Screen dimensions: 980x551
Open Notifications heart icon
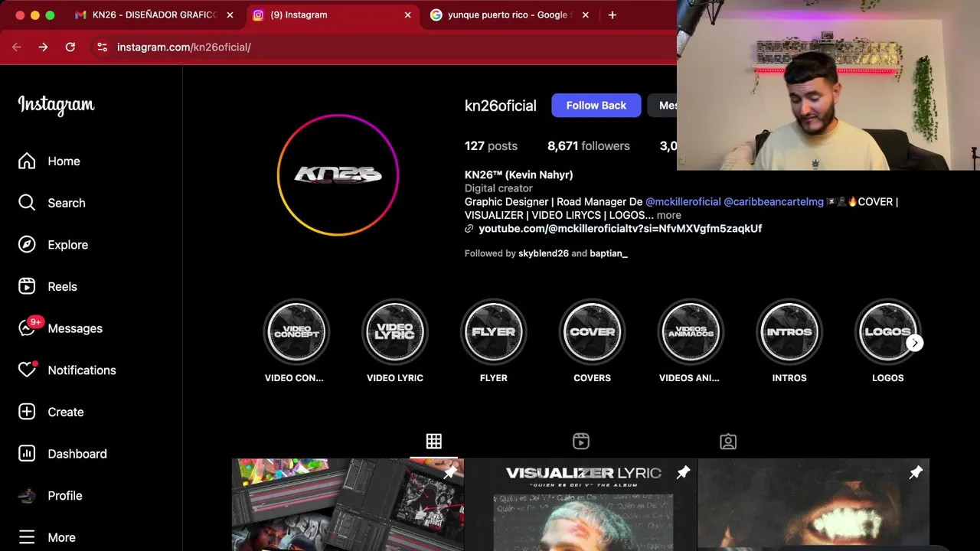point(28,370)
